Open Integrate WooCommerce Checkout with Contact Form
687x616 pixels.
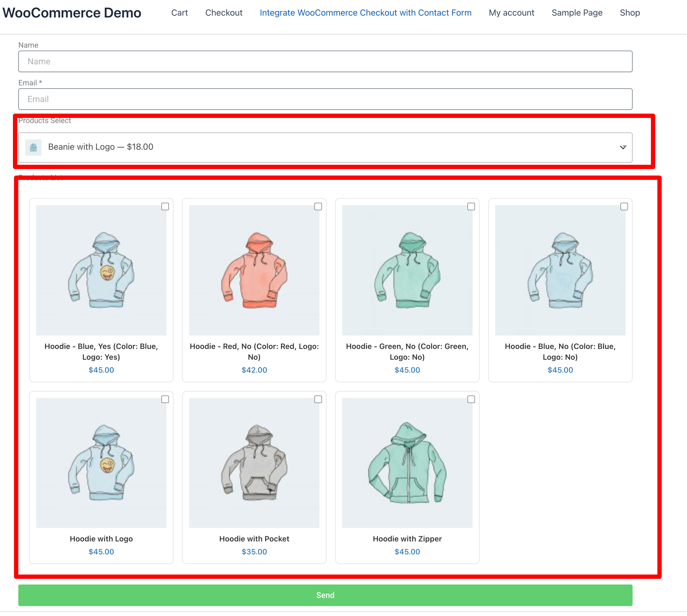point(366,13)
